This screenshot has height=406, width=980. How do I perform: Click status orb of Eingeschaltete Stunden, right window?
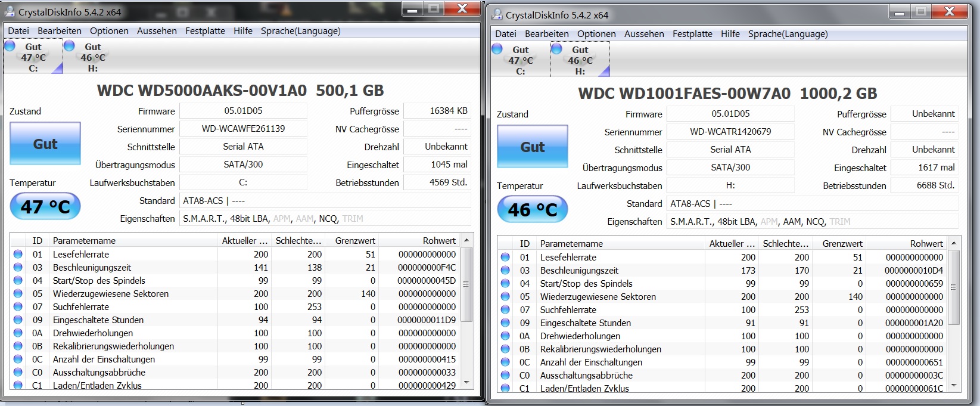(x=505, y=323)
